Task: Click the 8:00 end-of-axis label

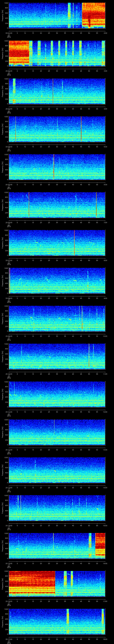Action: (x=105, y=260)
